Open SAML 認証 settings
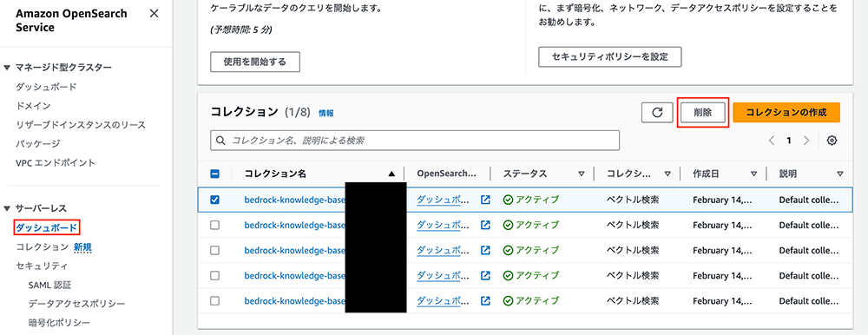 pos(49,286)
